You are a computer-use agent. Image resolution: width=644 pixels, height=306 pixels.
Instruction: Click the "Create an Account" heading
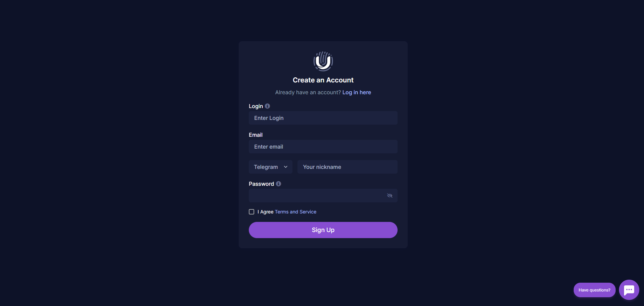[x=323, y=80]
